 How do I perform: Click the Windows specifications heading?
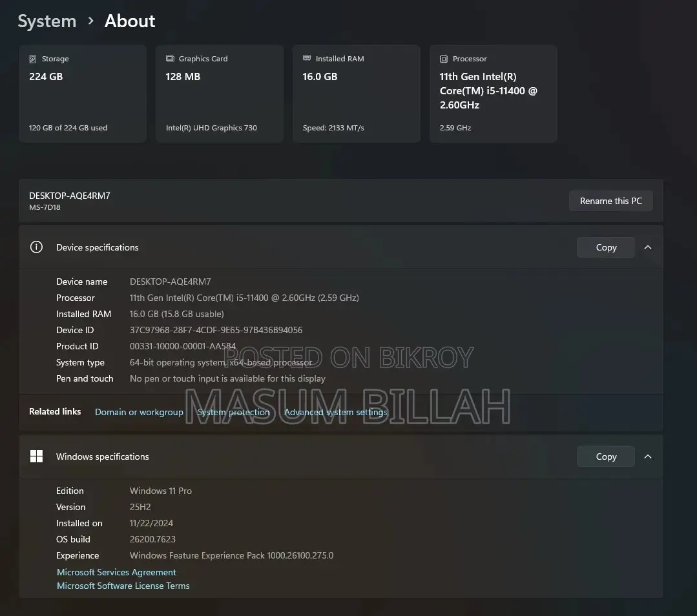point(102,457)
